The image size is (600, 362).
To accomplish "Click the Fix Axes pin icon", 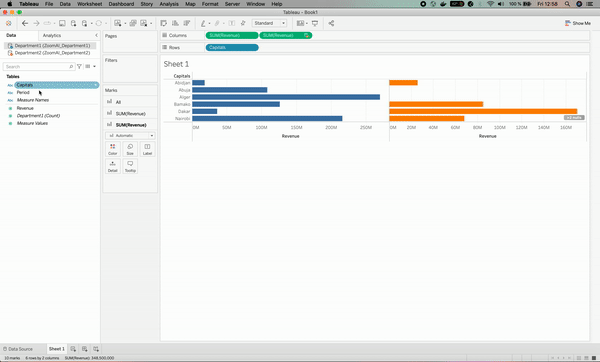I will (243, 23).
